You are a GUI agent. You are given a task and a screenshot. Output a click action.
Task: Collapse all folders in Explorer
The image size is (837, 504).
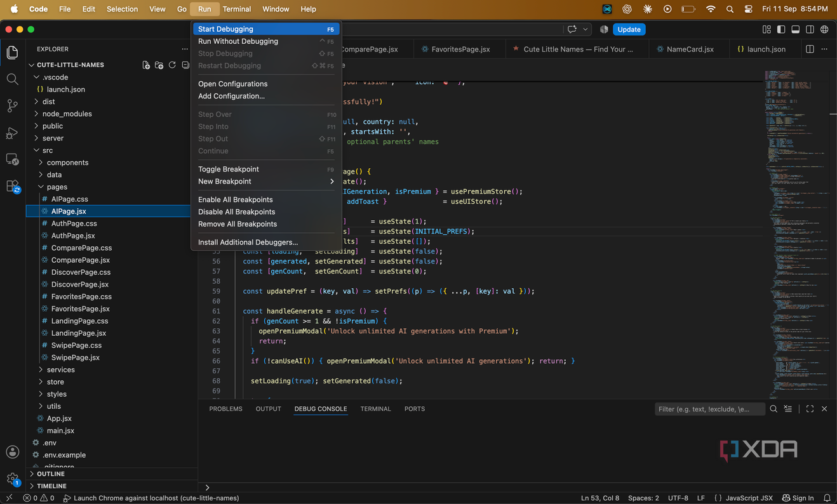(185, 65)
